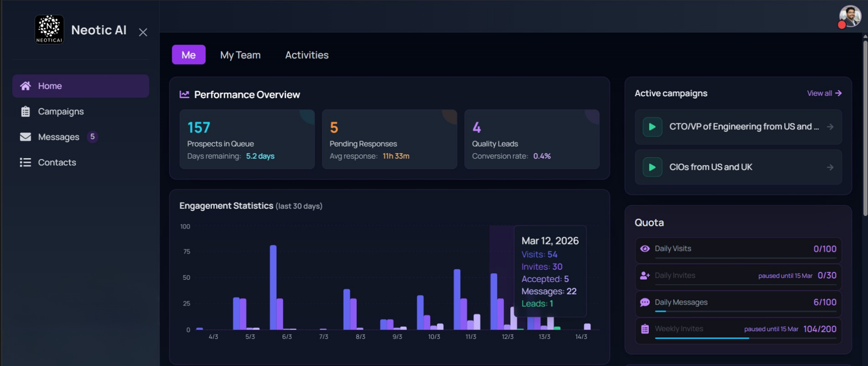Screen dimensions: 868x366
Task: Click the Weekly Invites clipboard icon
Action: [x=645, y=329]
